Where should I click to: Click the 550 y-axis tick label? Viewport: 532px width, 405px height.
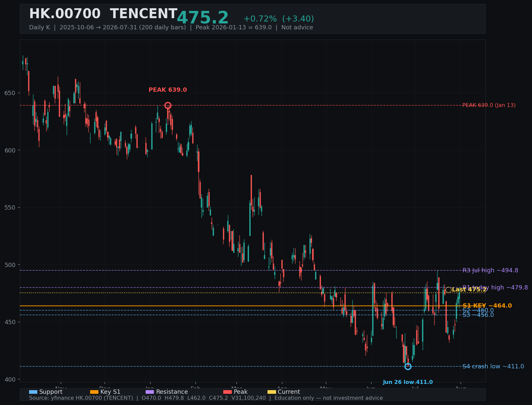10,208
